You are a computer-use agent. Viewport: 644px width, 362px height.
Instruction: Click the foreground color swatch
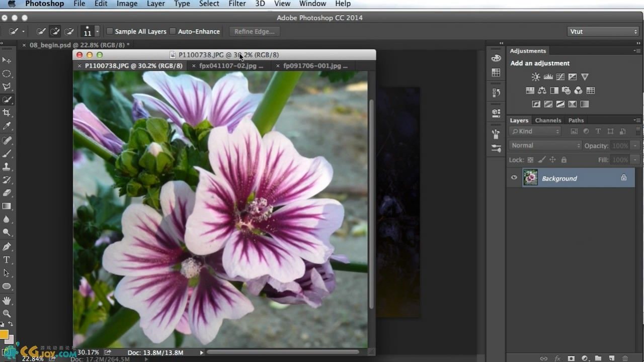pos(4,335)
